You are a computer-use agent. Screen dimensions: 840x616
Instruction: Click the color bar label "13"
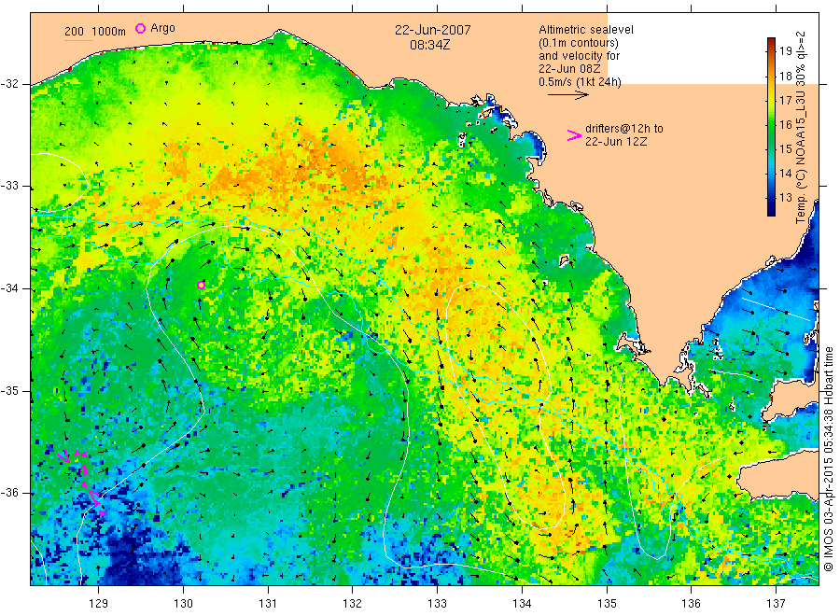pyautogui.click(x=785, y=198)
